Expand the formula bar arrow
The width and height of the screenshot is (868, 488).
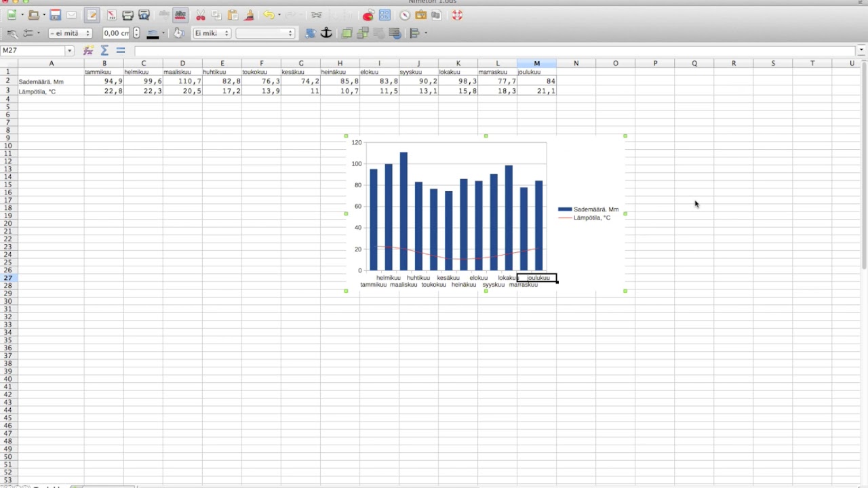862,51
